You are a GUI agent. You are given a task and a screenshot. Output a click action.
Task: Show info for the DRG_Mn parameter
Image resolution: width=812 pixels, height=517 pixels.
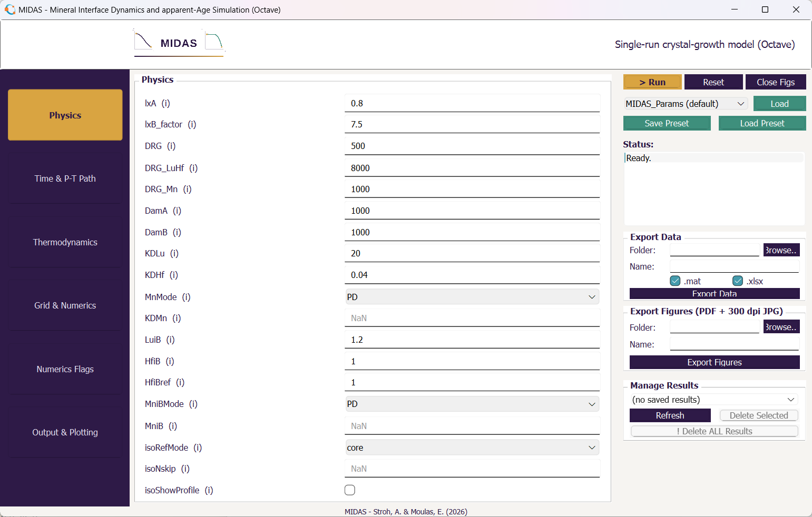187,189
